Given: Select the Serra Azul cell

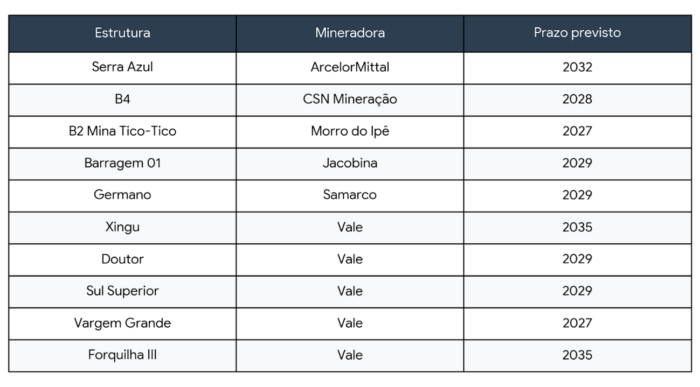Looking at the screenshot, I should click(122, 68).
